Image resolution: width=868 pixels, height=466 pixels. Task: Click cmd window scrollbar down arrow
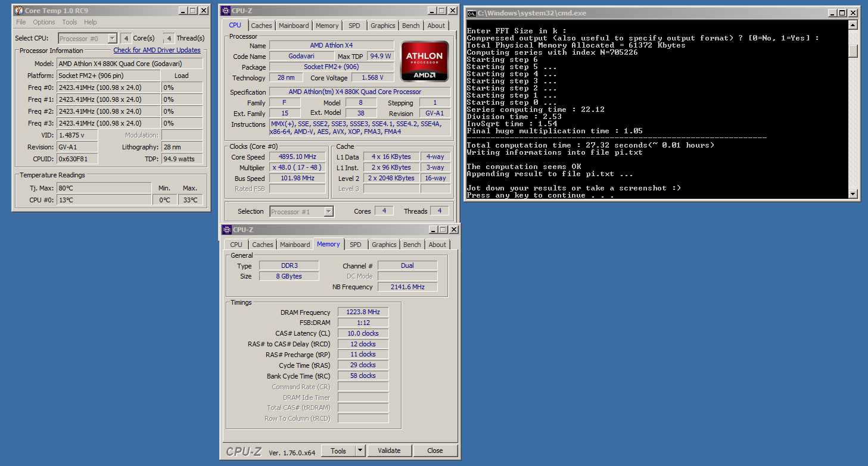[x=853, y=194]
